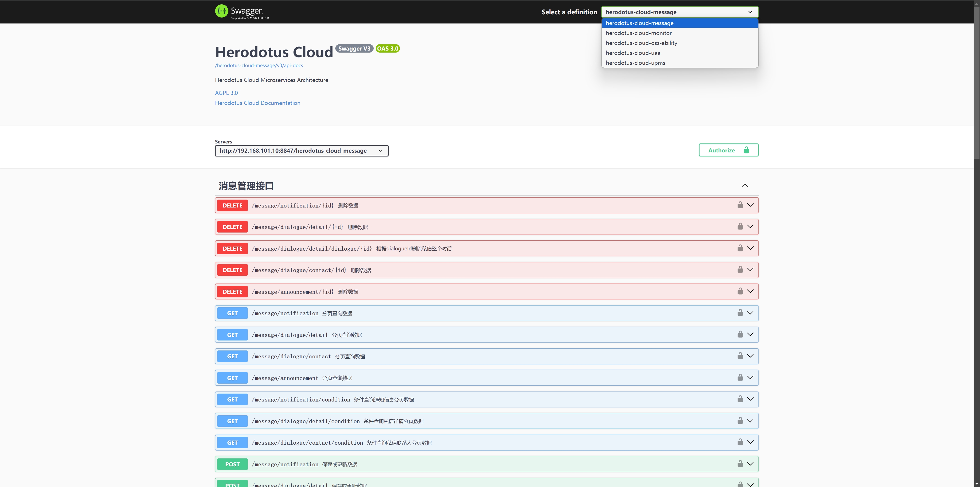The height and width of the screenshot is (487, 980).
Task: Select herodotus-cloud-uaa definition option
Action: coord(633,53)
